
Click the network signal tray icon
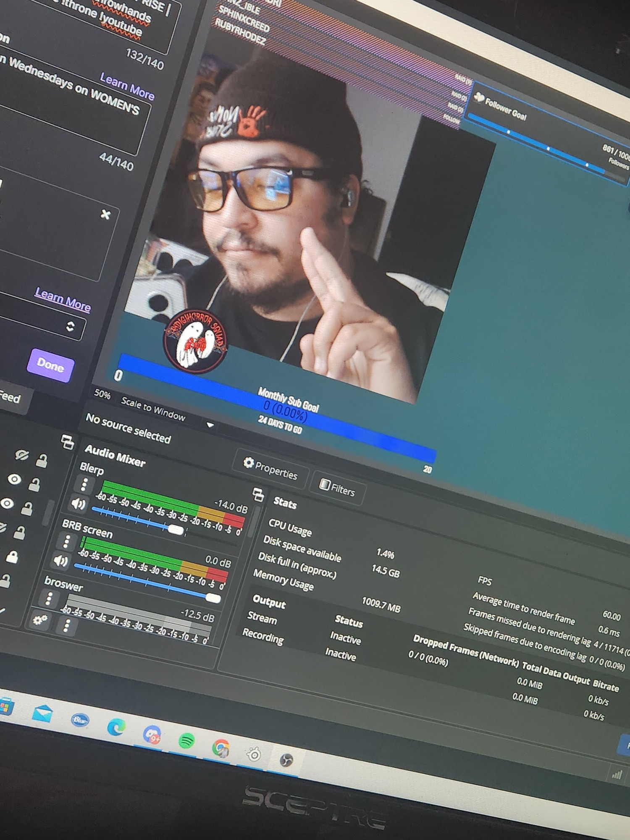(617, 774)
